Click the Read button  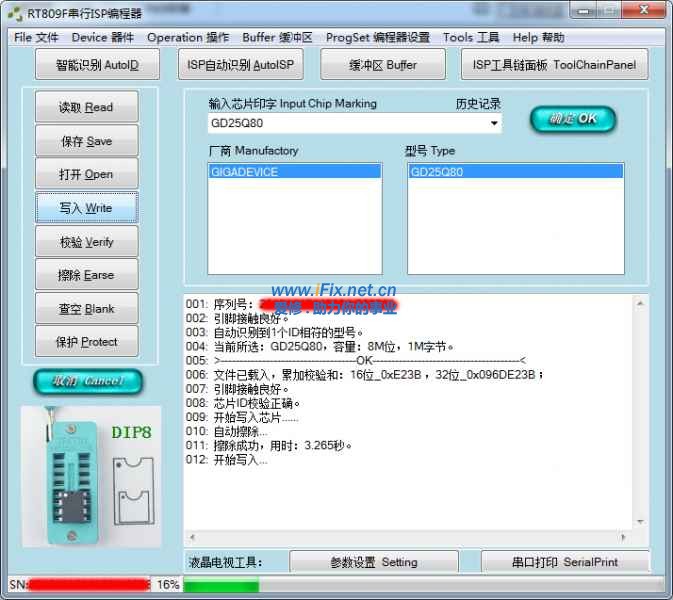(86, 108)
